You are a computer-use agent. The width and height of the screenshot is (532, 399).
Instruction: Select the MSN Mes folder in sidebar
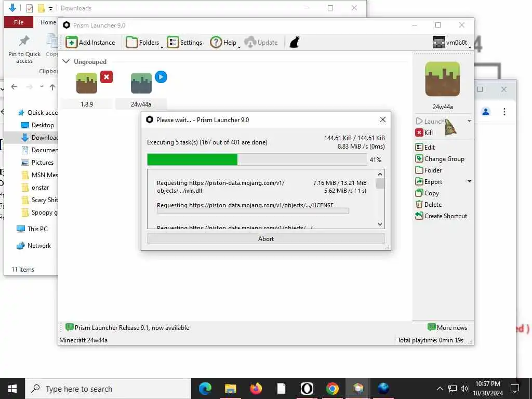39,175
